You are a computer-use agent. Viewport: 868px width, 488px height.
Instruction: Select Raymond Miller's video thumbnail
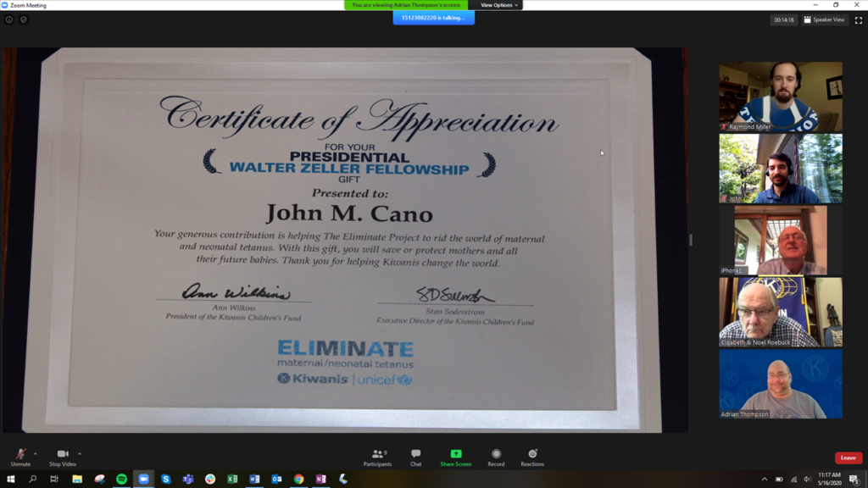(x=781, y=97)
